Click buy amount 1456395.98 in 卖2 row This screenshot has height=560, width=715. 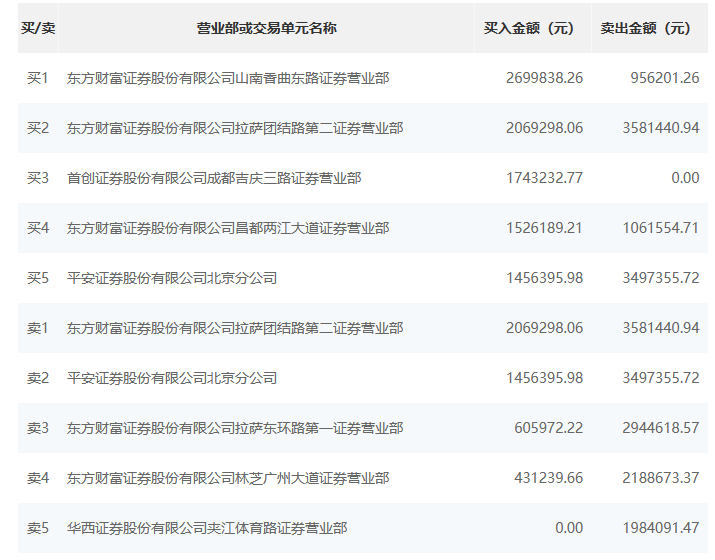(x=544, y=378)
